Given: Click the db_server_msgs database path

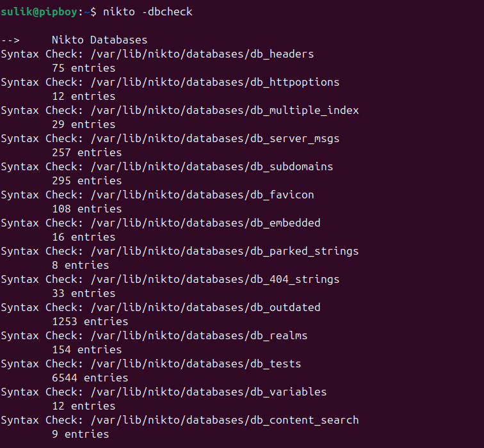Looking at the screenshot, I should [x=215, y=138].
